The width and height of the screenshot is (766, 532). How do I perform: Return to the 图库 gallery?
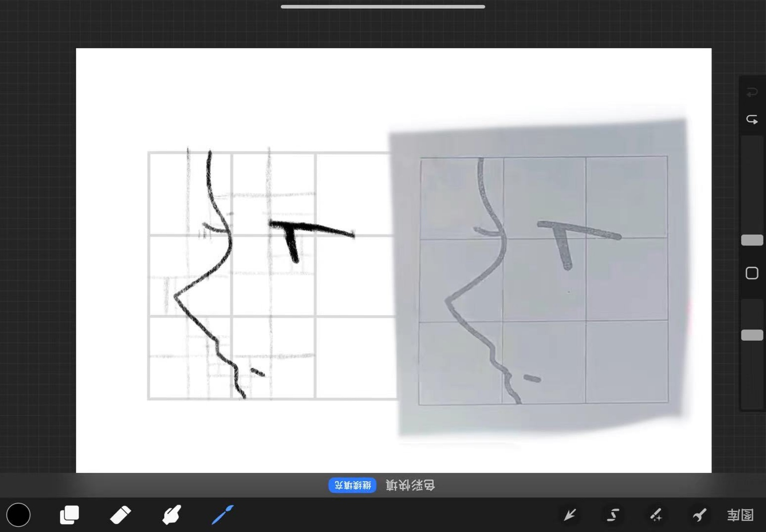tap(740, 515)
